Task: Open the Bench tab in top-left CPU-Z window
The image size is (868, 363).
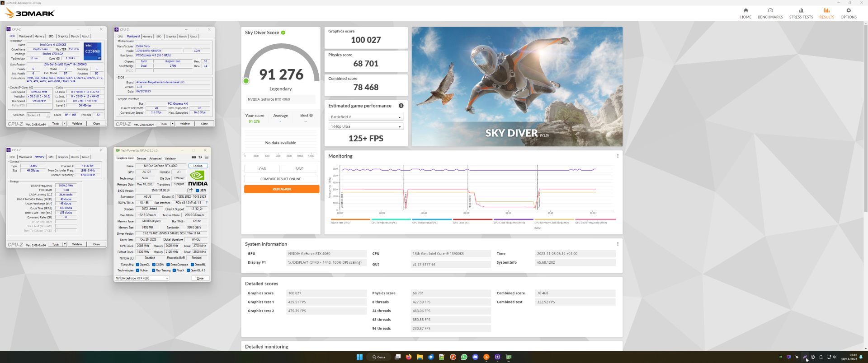Action: (x=75, y=36)
